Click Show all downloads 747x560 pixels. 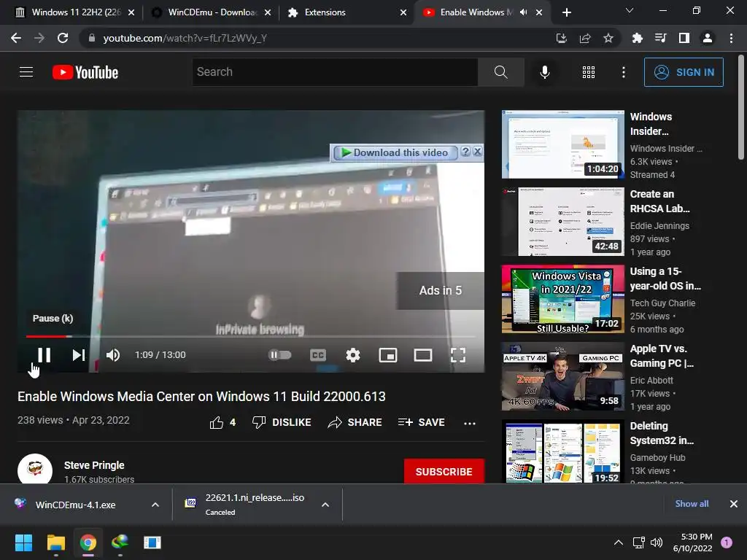pyautogui.click(x=692, y=504)
